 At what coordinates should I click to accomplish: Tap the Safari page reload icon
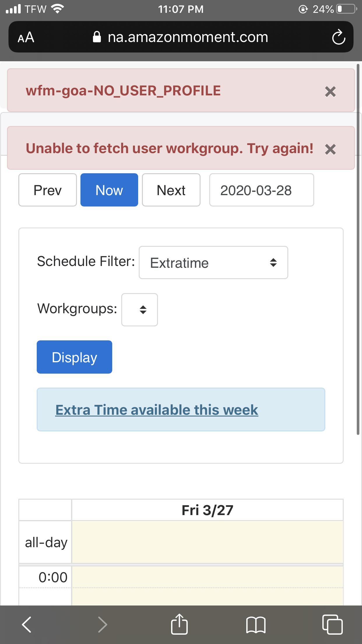pos(338,37)
